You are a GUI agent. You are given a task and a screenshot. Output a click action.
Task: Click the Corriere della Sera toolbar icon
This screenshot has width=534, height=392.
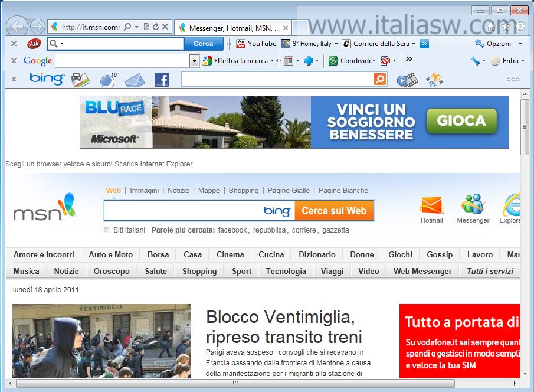[x=346, y=44]
